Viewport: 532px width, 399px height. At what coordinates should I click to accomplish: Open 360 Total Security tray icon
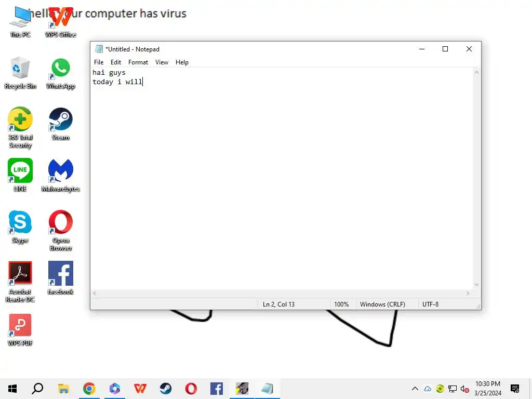[440, 389]
